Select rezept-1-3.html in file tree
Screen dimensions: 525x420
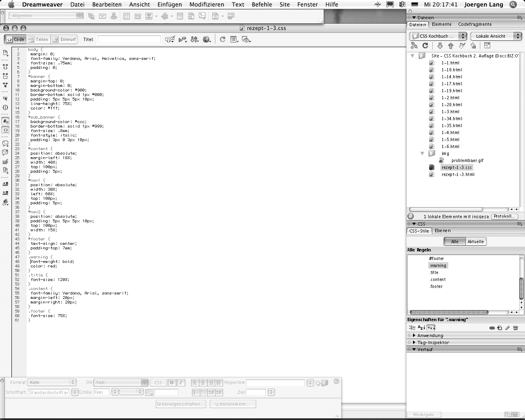point(458,174)
